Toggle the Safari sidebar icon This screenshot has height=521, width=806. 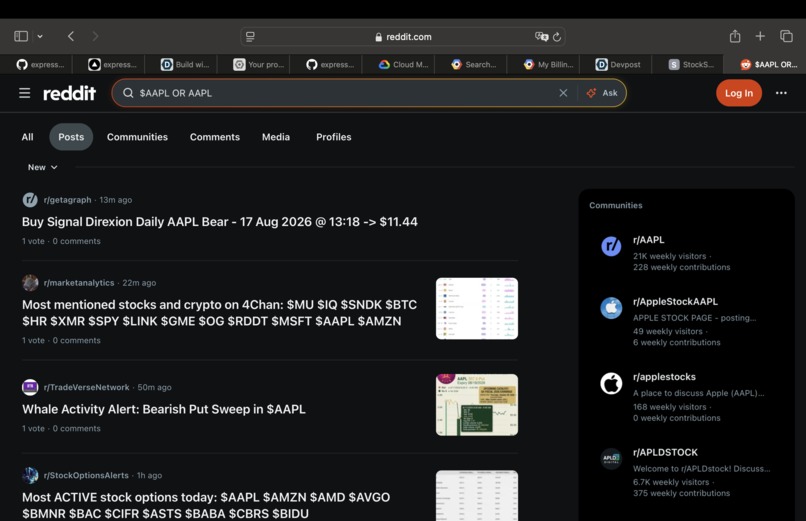pyautogui.click(x=21, y=36)
